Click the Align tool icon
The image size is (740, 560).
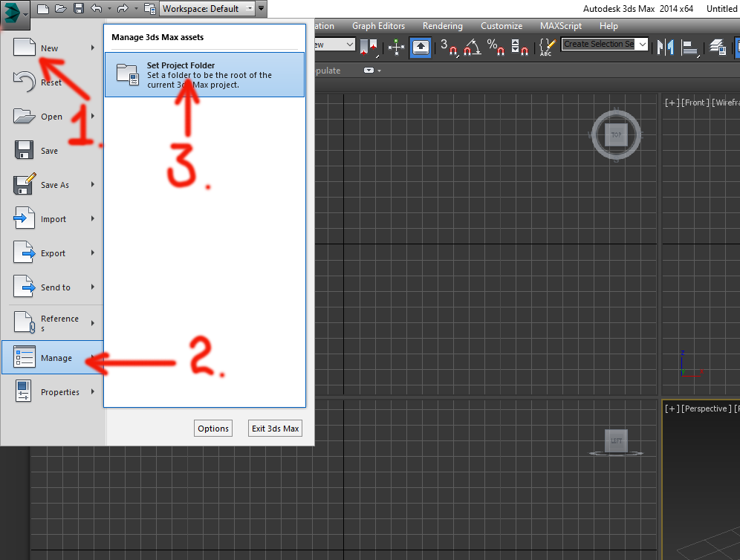coord(690,48)
